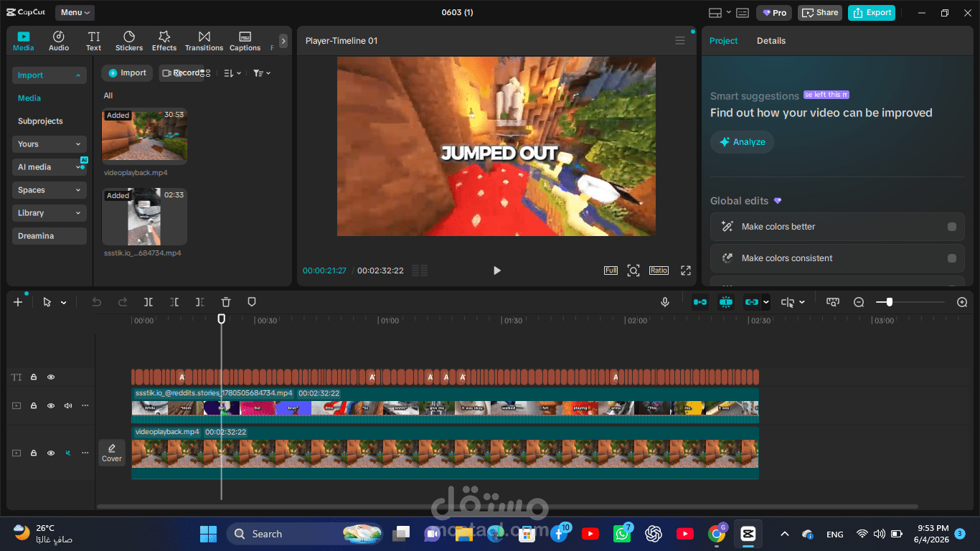Delete left of playhead with trim-left tool
Screen dimensions: 980x551
(x=174, y=302)
